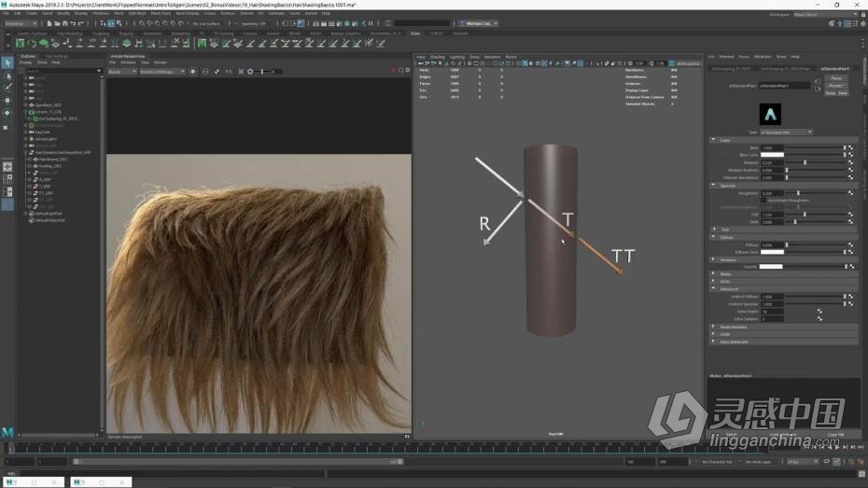Choose the Paint Selection tool

coord(8,87)
